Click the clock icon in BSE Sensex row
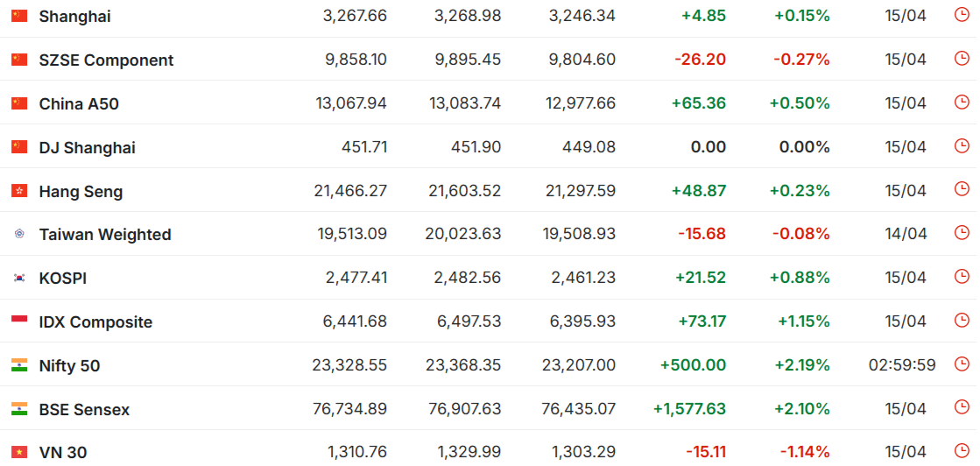 962,406
